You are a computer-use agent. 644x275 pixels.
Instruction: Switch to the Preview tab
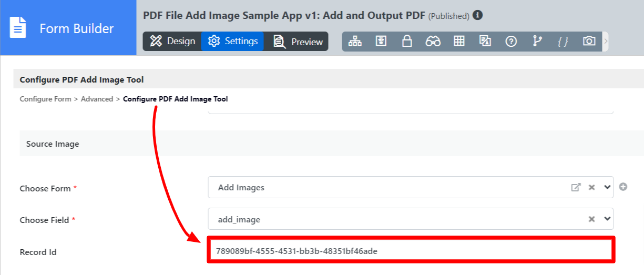(298, 42)
